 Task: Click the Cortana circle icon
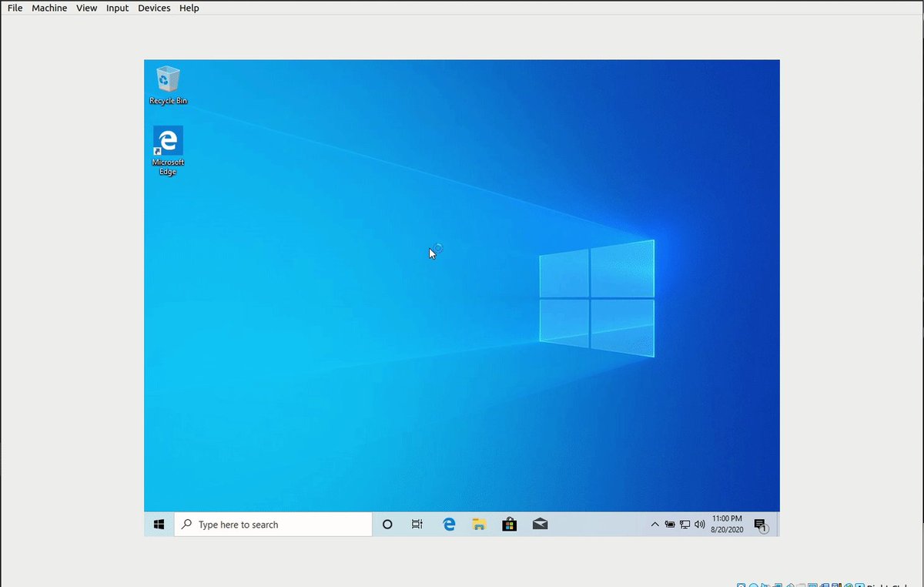click(x=387, y=525)
